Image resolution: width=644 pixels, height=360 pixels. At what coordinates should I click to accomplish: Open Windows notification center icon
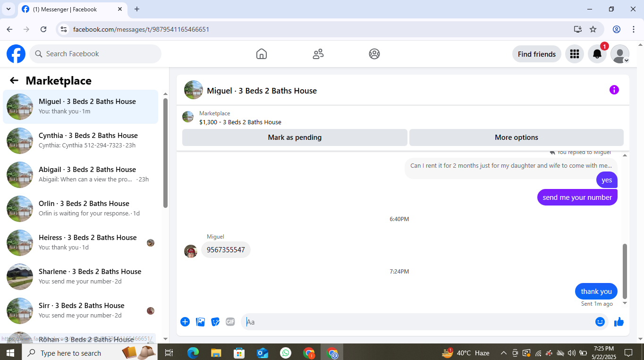[628, 353]
